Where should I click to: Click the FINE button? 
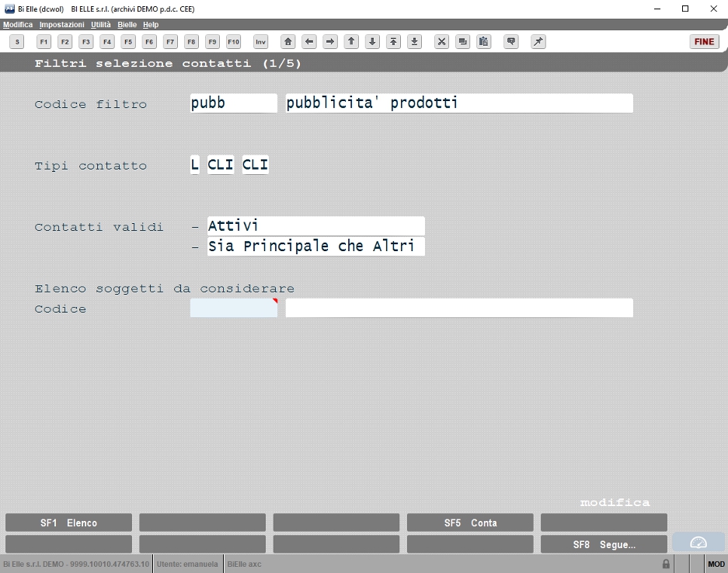click(704, 42)
